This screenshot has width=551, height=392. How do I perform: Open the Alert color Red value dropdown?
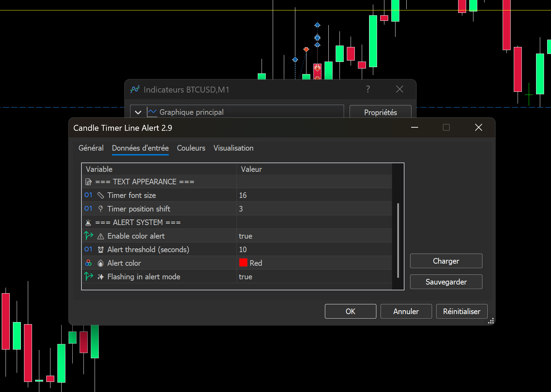(313, 263)
